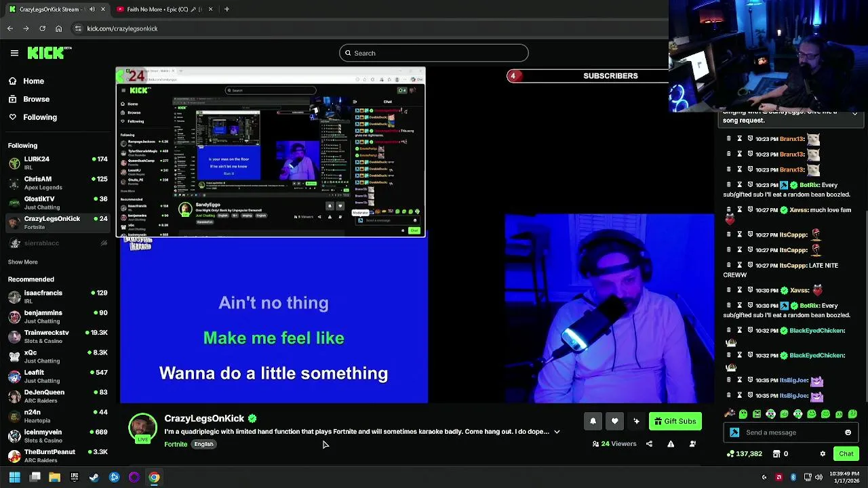
Task: Click the person icon next to report
Action: [x=692, y=444]
